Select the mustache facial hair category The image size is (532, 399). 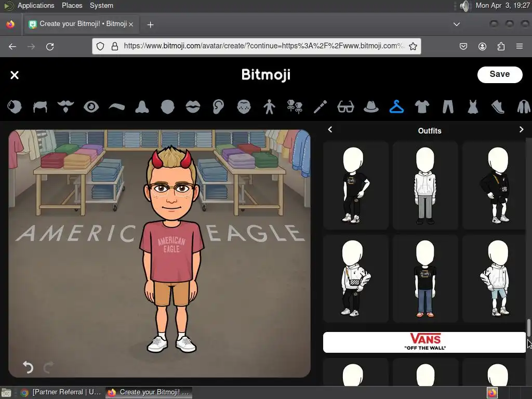coord(65,107)
